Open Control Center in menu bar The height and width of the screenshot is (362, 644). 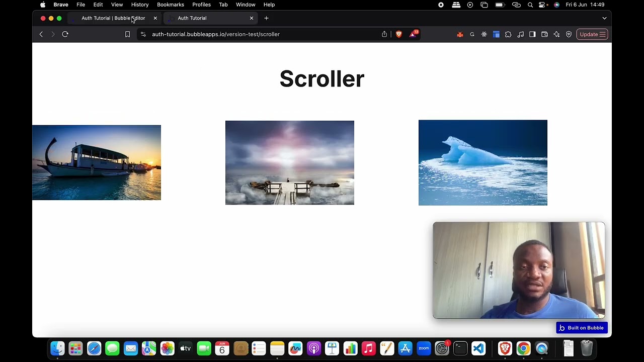point(542,5)
